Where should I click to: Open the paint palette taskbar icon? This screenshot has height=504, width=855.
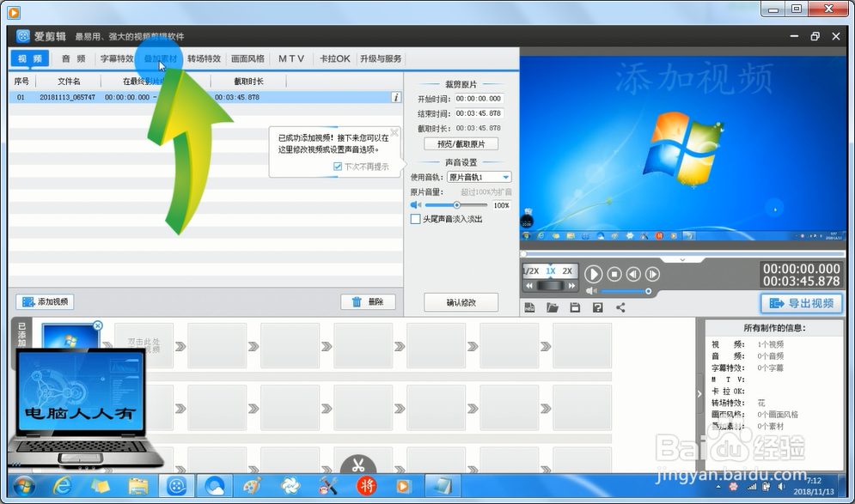click(x=253, y=486)
